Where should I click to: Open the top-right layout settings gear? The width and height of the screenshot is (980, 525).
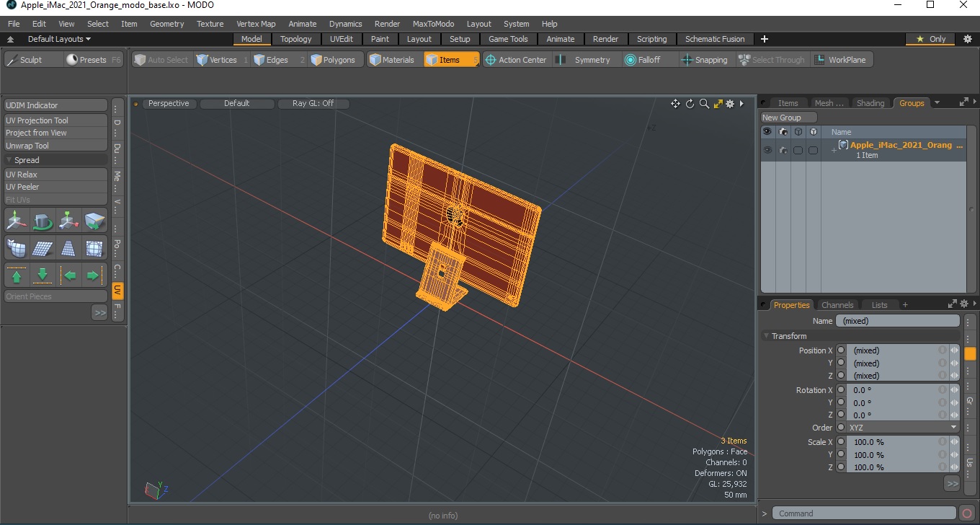(968, 39)
